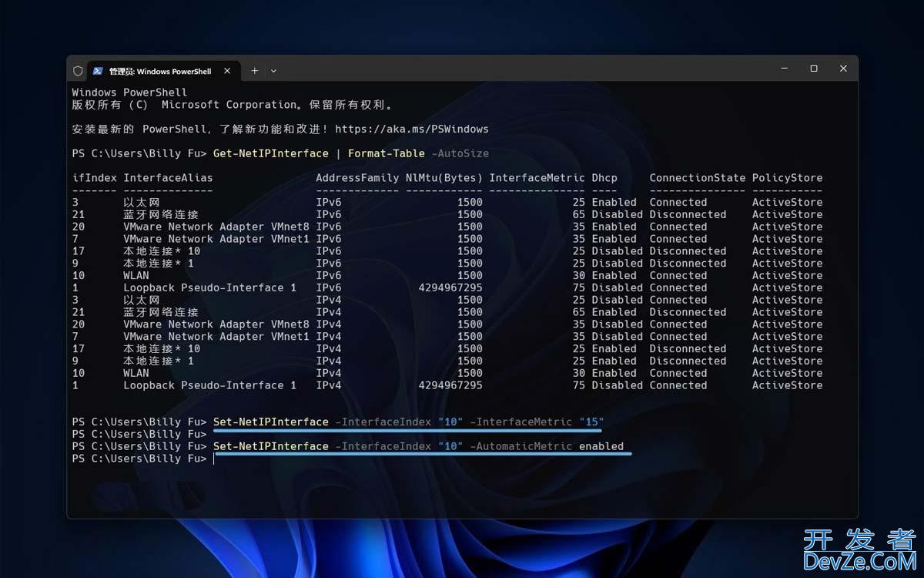Click the ConnectionState column header
This screenshot has width=924, height=578.
[x=698, y=178]
